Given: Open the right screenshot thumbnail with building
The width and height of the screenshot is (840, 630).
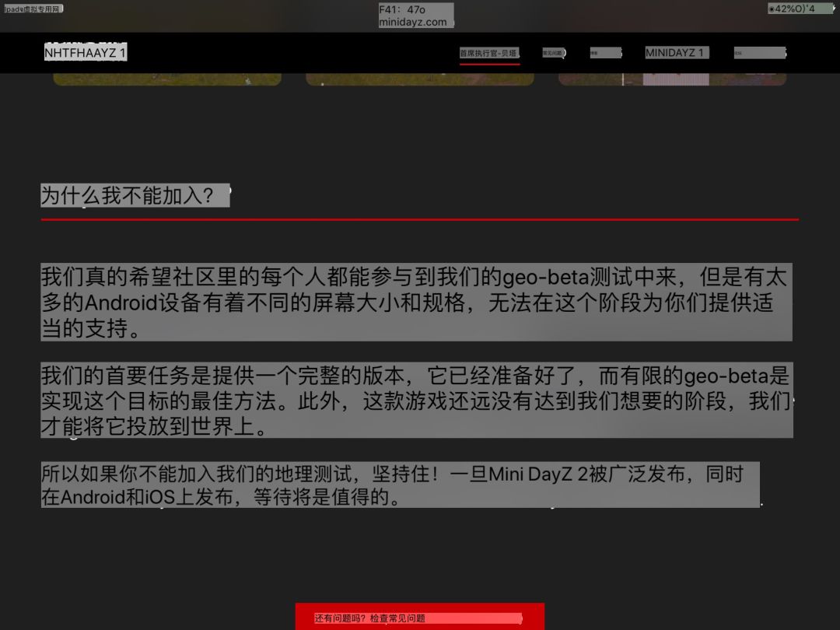Looking at the screenshot, I should click(672, 79).
